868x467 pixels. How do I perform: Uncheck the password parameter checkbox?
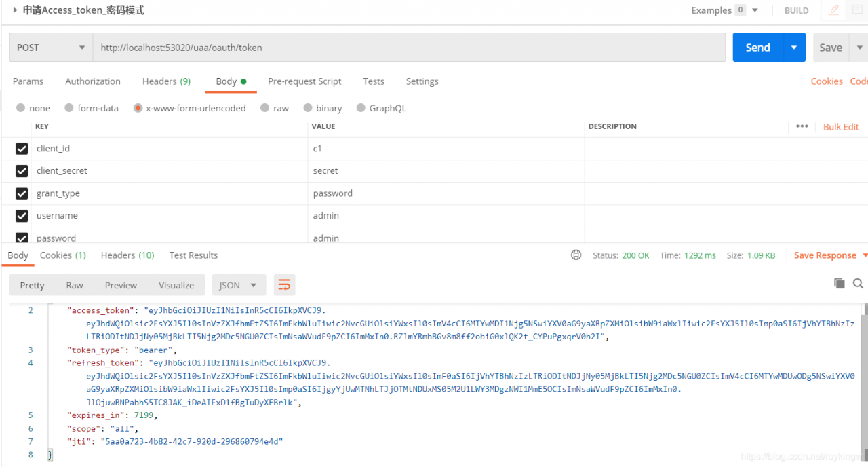[x=22, y=238]
